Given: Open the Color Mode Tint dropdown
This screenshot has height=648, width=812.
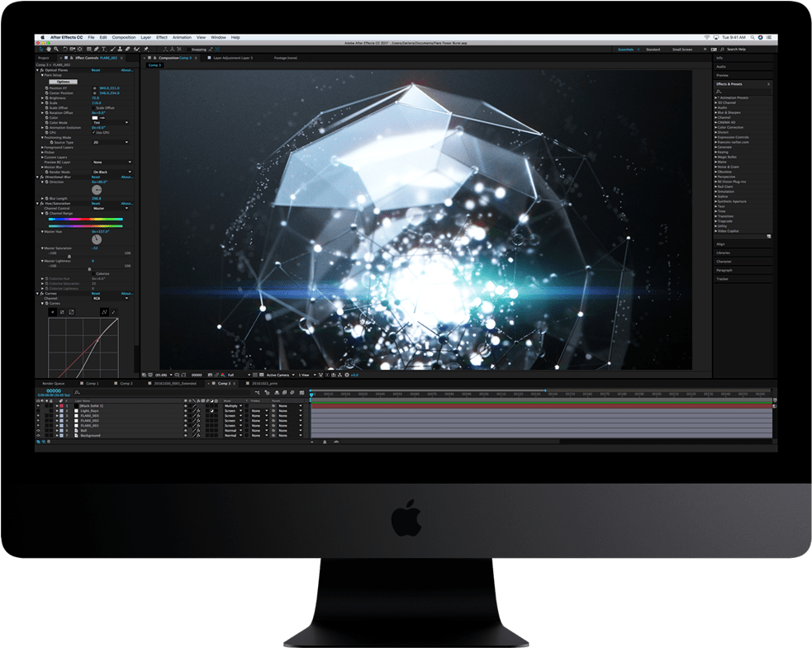Looking at the screenshot, I should (x=111, y=122).
